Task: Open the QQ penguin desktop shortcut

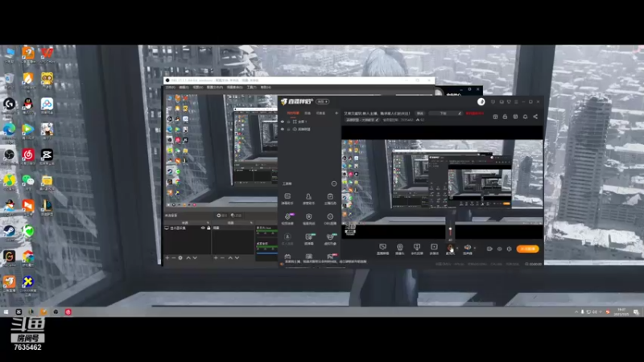Action: tap(28, 105)
